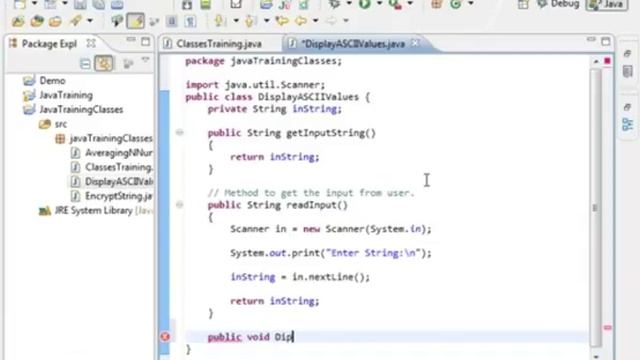Click the Previous Annotation up-arrow icon
Screen dimensions: 640x360
coord(250,20)
